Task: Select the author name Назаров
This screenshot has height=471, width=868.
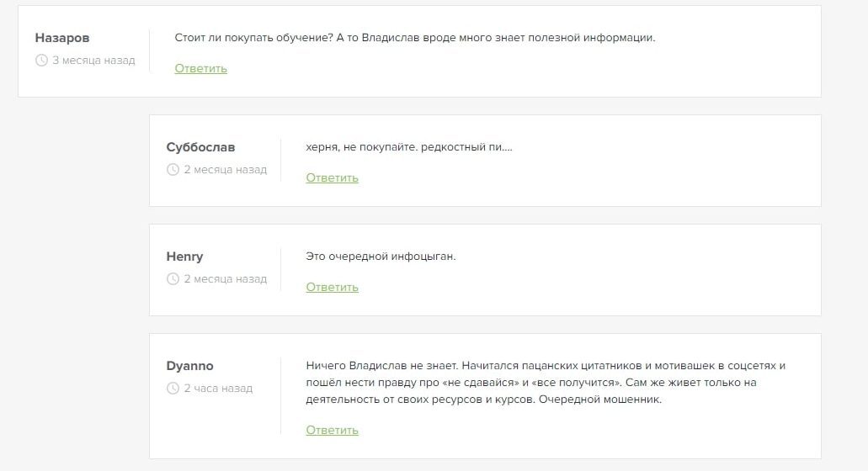Action: pyautogui.click(x=62, y=38)
